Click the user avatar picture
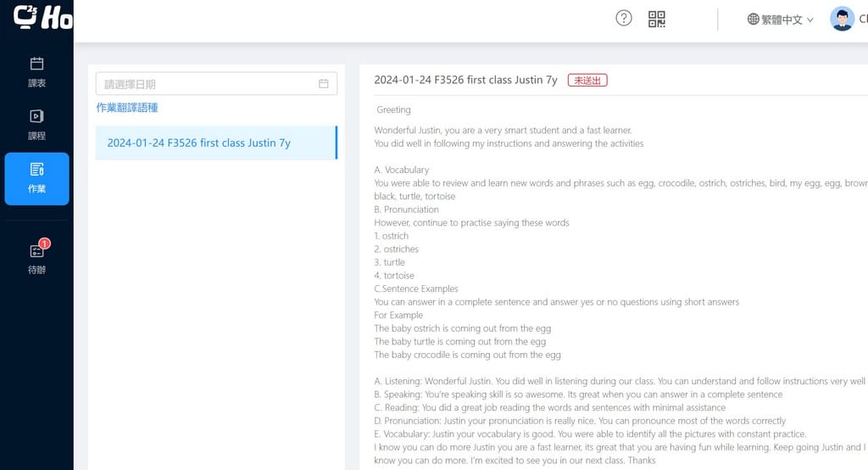The height and width of the screenshot is (470, 868). (x=842, y=19)
